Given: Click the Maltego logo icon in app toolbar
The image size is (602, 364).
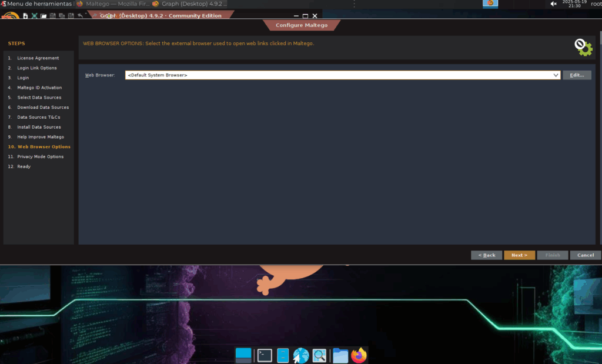Looking at the screenshot, I should tap(10, 16).
